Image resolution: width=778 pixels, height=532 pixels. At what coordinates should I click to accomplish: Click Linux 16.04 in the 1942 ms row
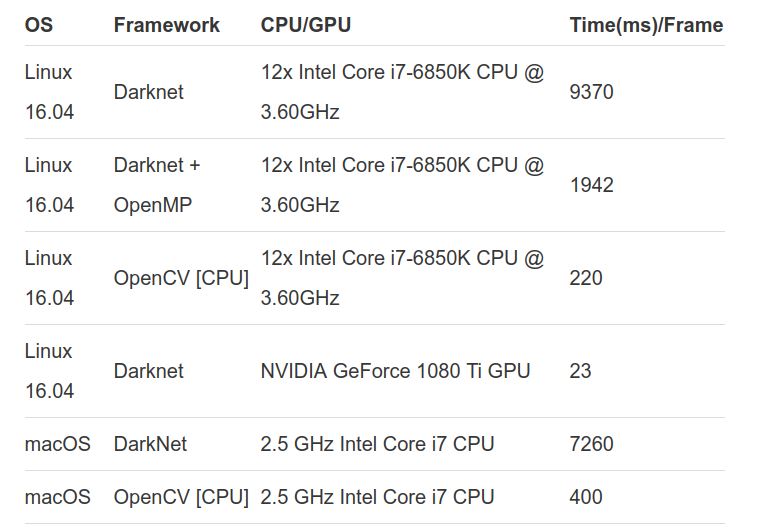[x=49, y=185]
